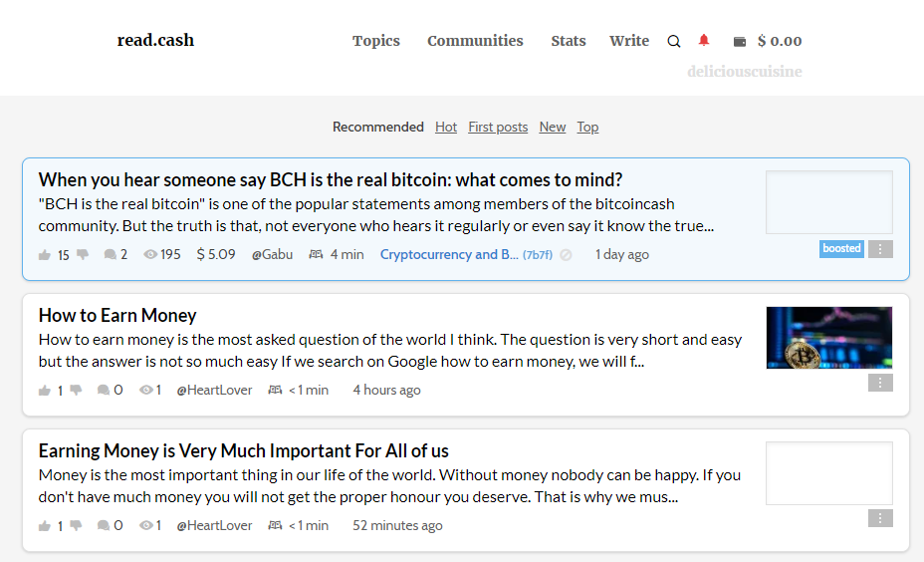Screen dimensions: 924x562
Task: Expand options menu on the boosted article
Action: click(x=880, y=249)
